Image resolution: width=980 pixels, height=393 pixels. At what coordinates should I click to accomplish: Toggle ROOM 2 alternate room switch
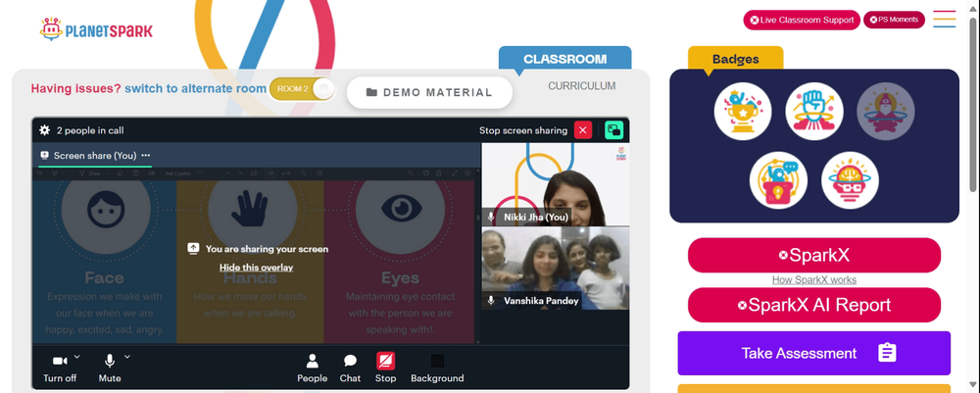click(303, 89)
